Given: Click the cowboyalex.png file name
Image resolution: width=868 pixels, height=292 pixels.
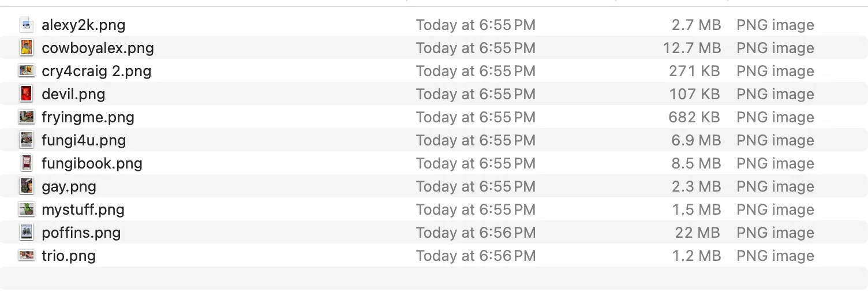Looking at the screenshot, I should pos(98,48).
